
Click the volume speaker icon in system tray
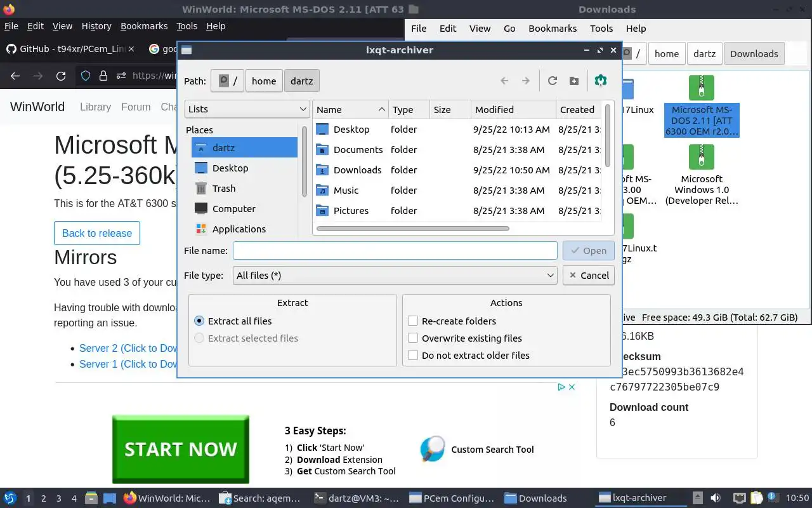(x=716, y=498)
